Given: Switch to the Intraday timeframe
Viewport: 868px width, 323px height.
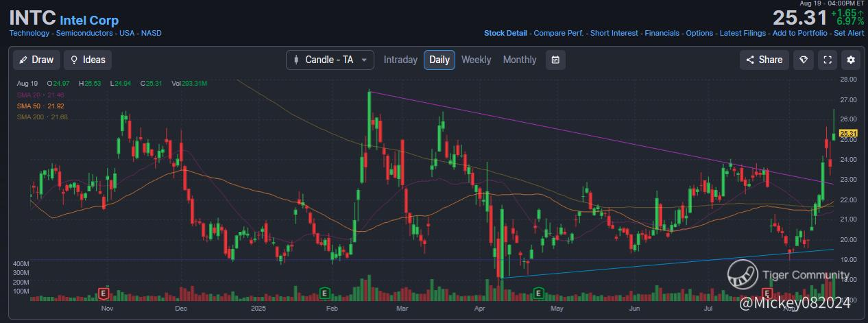Looking at the screenshot, I should (x=400, y=60).
